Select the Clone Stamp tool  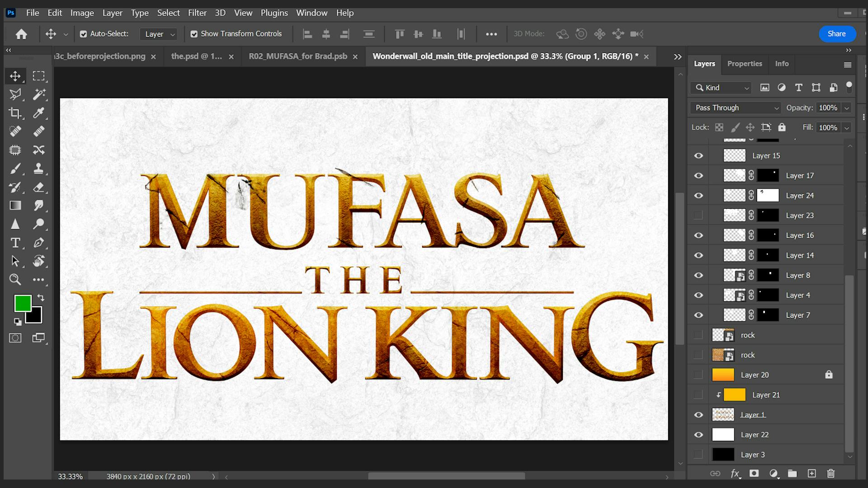(39, 169)
